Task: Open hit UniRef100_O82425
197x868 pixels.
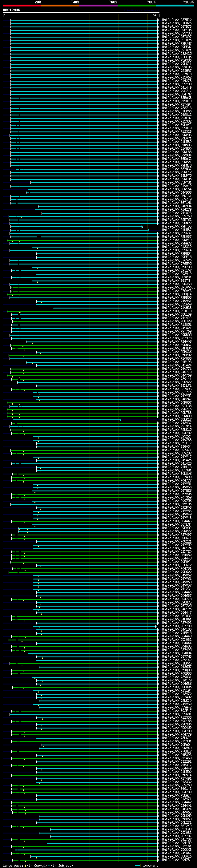Action: 177,54
